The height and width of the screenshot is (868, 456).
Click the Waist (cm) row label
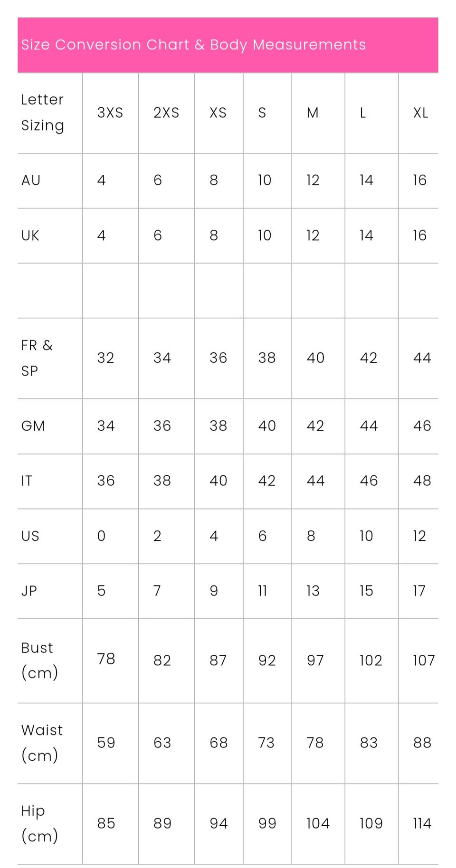click(x=42, y=743)
